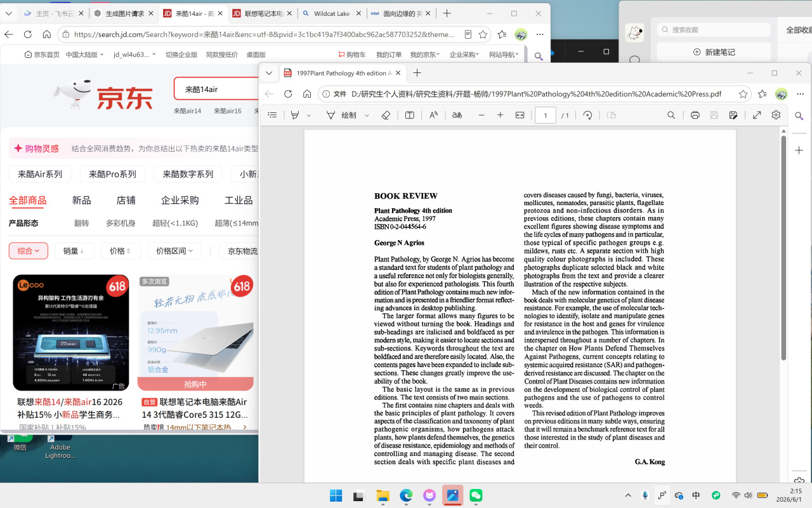Image resolution: width=812 pixels, height=508 pixels.
Task: Click the PDF search magnifier icon
Action: [x=671, y=115]
